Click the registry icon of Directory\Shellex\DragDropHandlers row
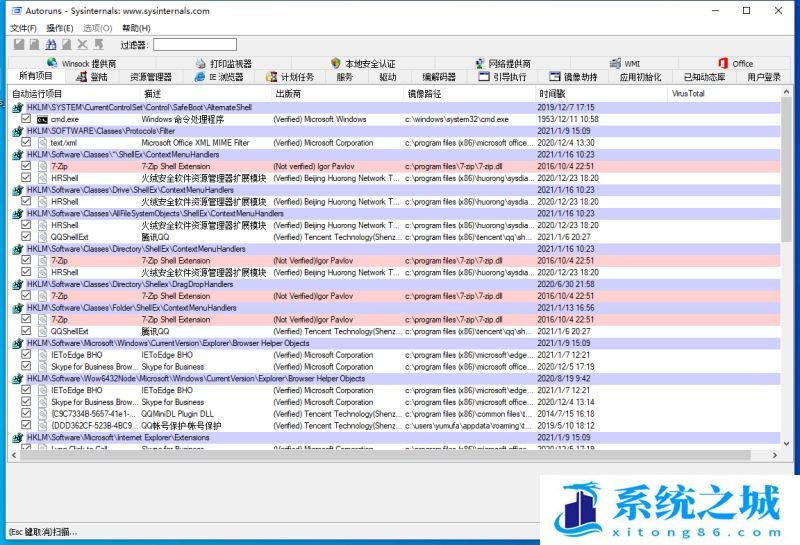The image size is (800, 545). click(x=18, y=284)
